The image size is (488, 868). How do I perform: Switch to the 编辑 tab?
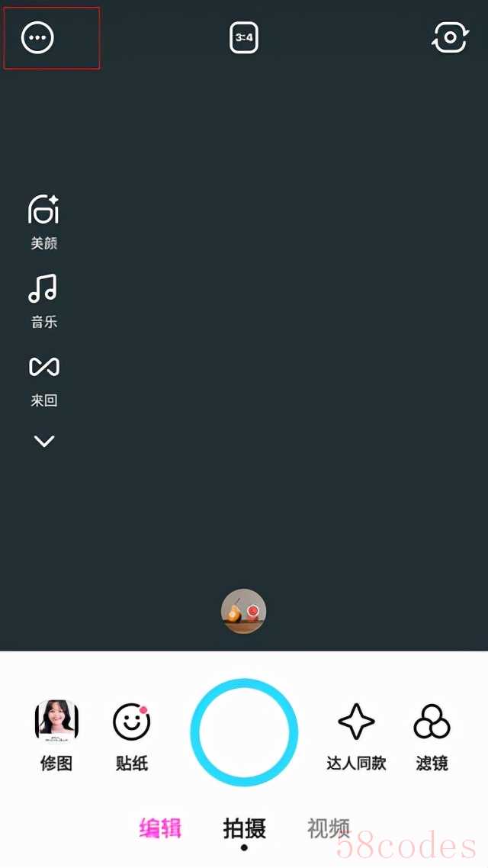coord(160,828)
